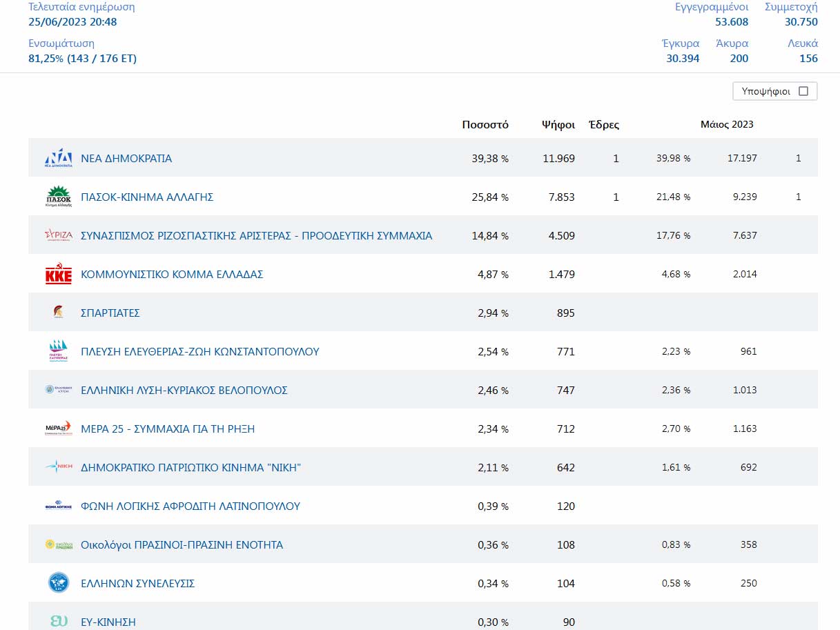Click the Ποσοστό column header
The width and height of the screenshot is (840, 630).
(x=485, y=125)
